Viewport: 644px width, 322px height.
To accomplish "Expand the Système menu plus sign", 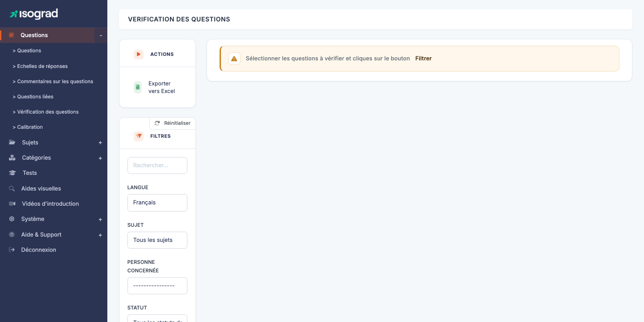I will 100,219.
